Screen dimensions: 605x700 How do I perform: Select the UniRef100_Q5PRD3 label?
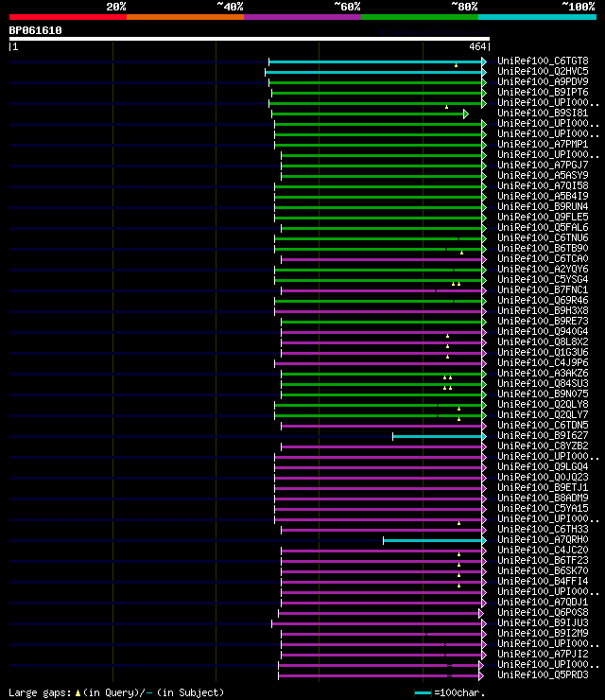(x=543, y=675)
